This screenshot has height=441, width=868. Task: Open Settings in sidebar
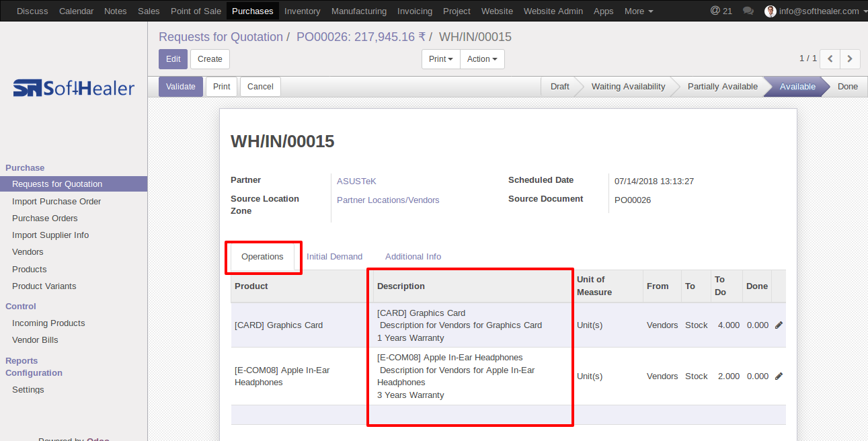(x=28, y=390)
